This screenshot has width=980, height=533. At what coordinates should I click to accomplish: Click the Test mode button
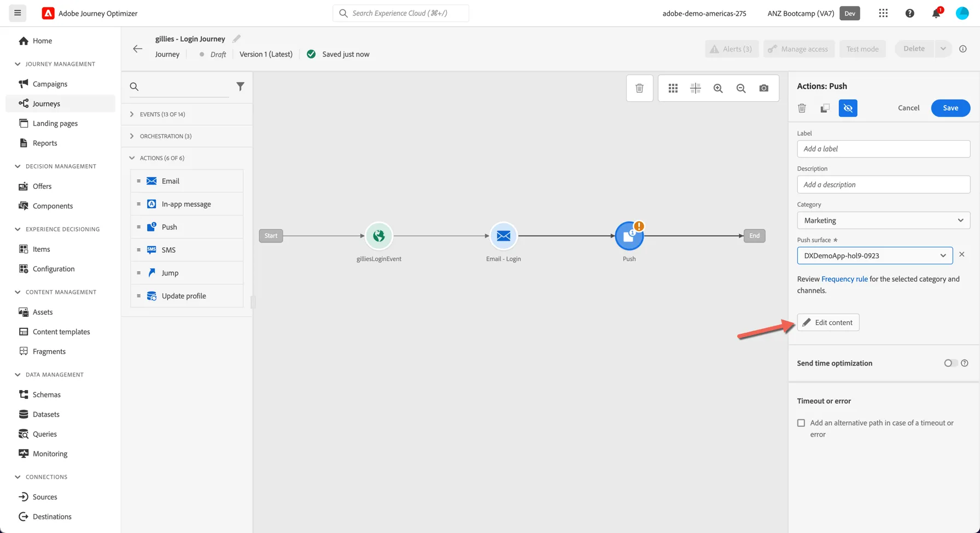(x=862, y=49)
